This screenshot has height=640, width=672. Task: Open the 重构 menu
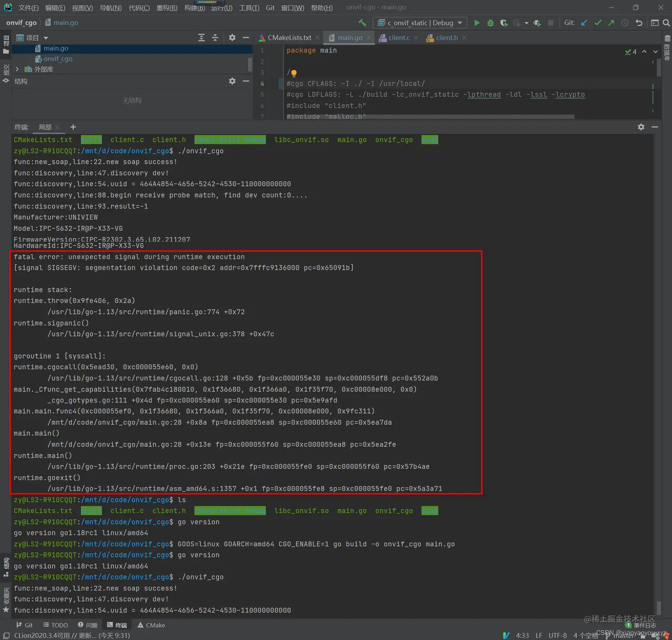[166, 7]
